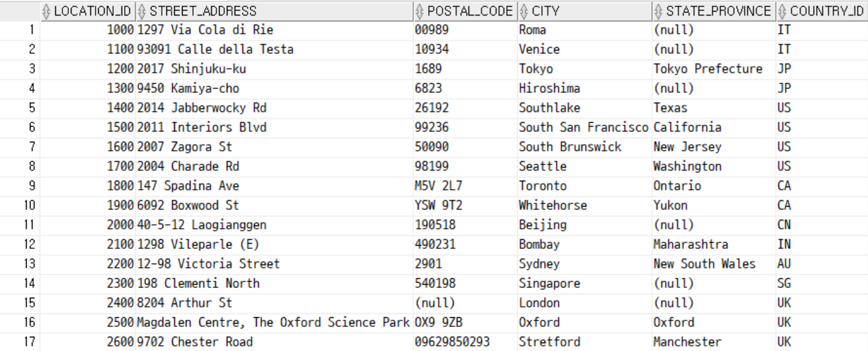Image resolution: width=868 pixels, height=351 pixels.
Task: Select cell '198 Clementi North'
Action: click(274, 283)
